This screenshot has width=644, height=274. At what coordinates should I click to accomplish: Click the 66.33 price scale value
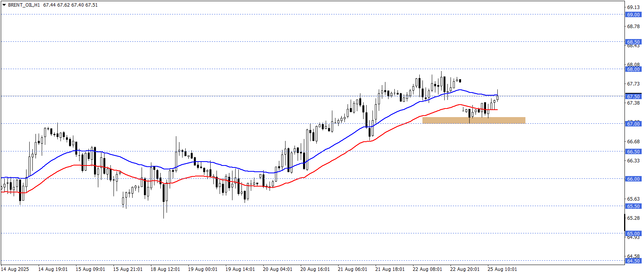633,160
